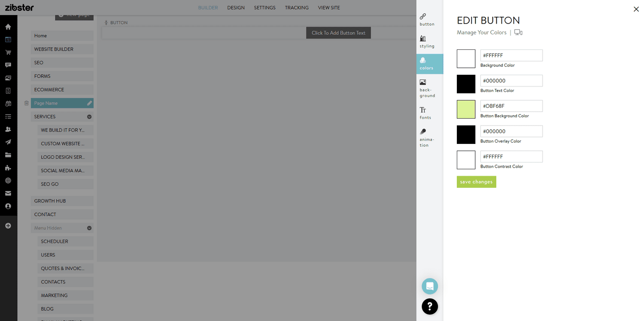This screenshot has width=644, height=321.
Task: Open the chat message sidebar icon
Action: pyautogui.click(x=8, y=65)
